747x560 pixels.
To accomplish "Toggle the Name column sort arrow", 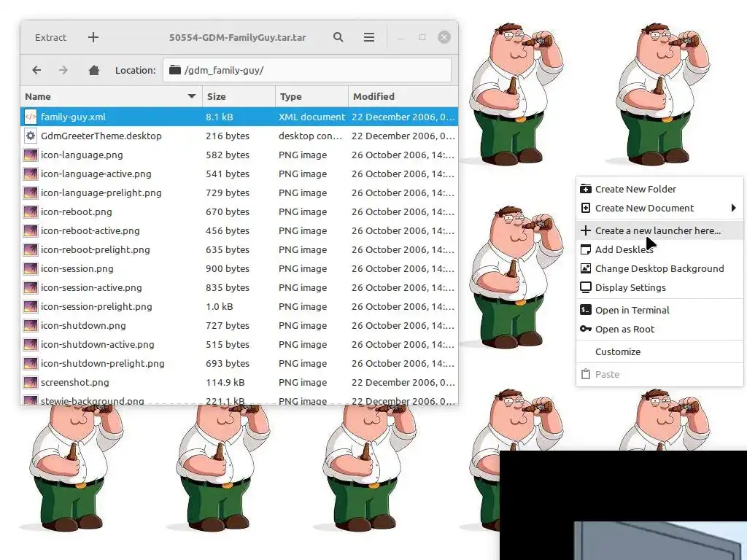I will [x=192, y=96].
